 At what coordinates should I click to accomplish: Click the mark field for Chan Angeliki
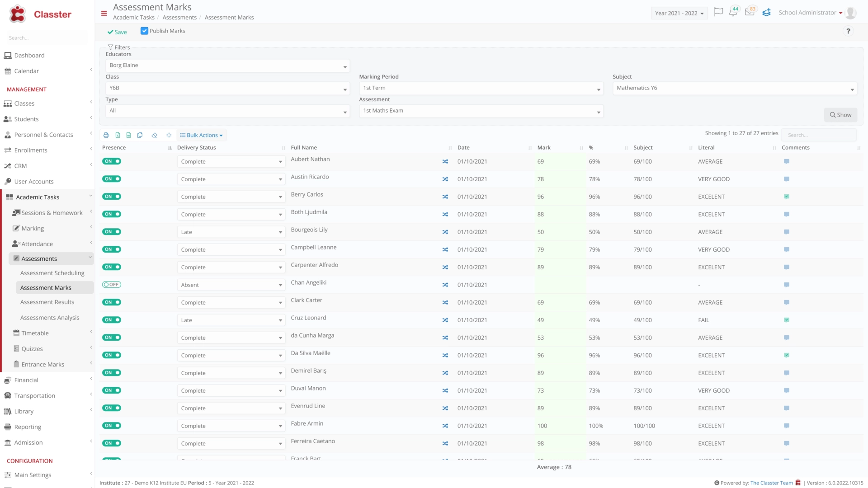tap(560, 285)
